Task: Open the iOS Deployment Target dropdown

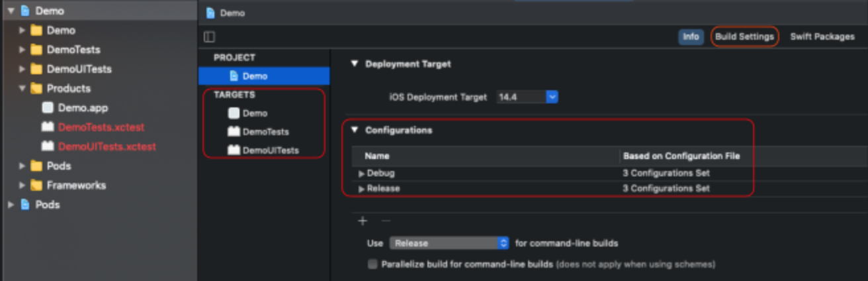Action: pyautogui.click(x=552, y=97)
